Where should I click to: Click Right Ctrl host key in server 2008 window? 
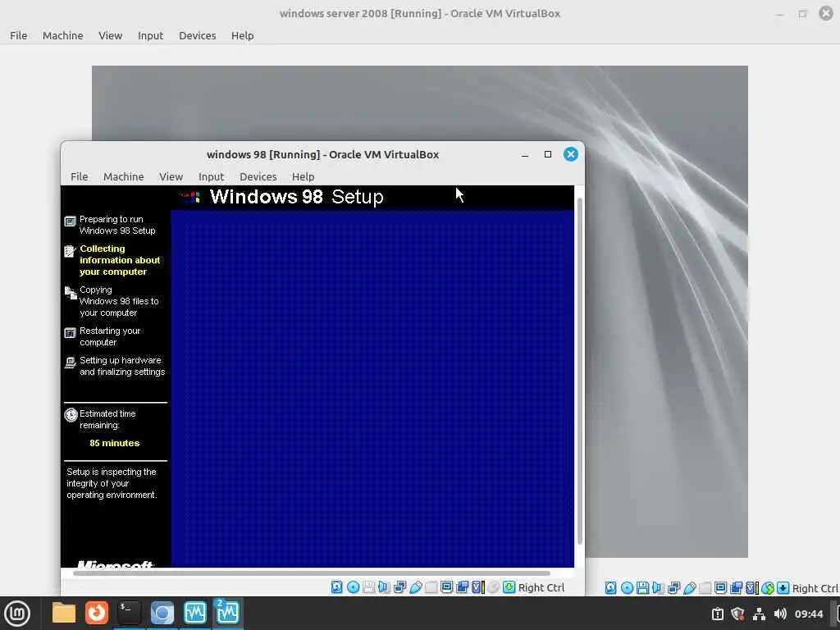815,588
